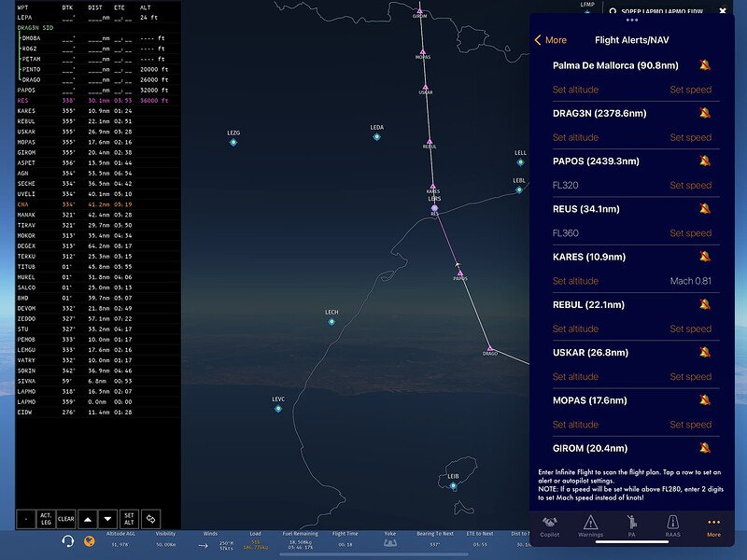Select the LEPA row in flight plan
Viewport: 747px width, 560px height.
coord(98,17)
